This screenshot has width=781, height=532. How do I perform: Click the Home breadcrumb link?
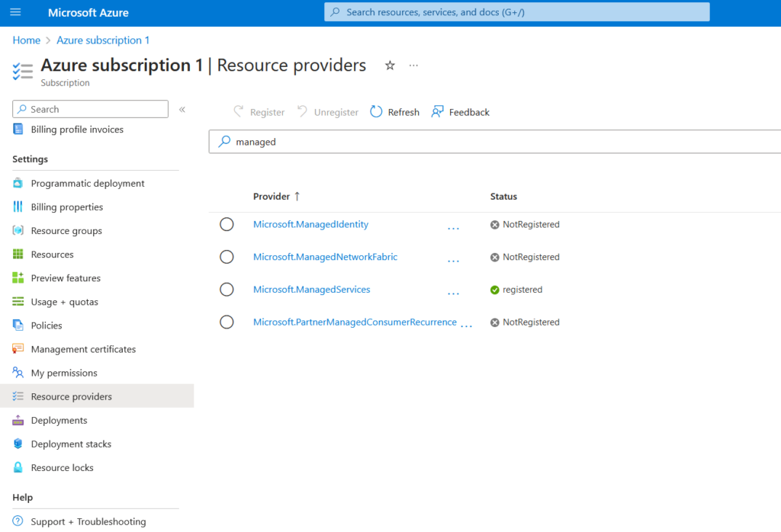coord(27,40)
